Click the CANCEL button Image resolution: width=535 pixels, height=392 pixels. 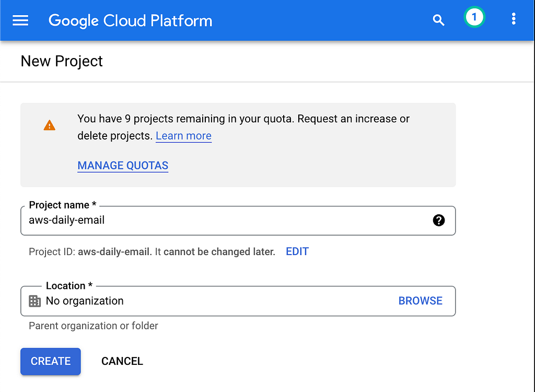pos(122,361)
